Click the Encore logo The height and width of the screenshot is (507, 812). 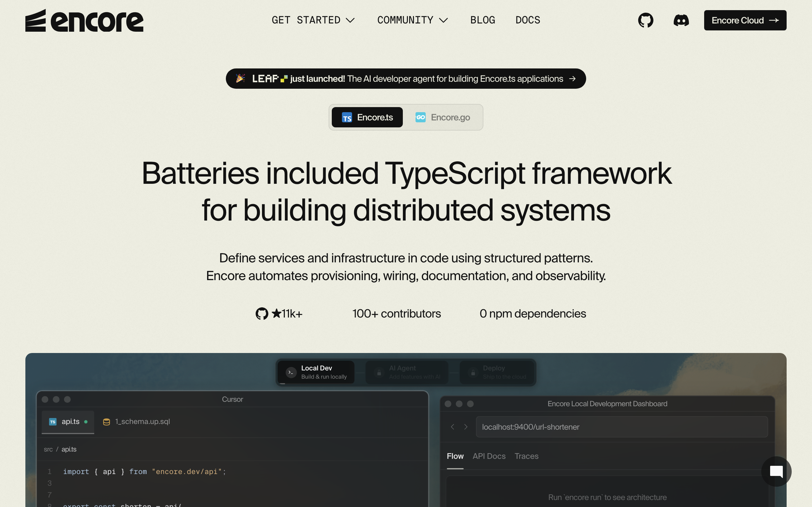[84, 21]
